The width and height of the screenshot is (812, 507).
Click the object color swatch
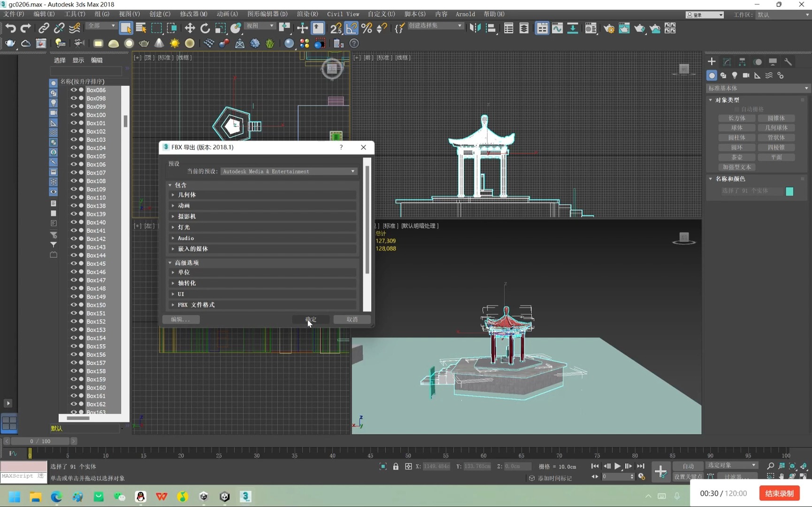(x=789, y=191)
